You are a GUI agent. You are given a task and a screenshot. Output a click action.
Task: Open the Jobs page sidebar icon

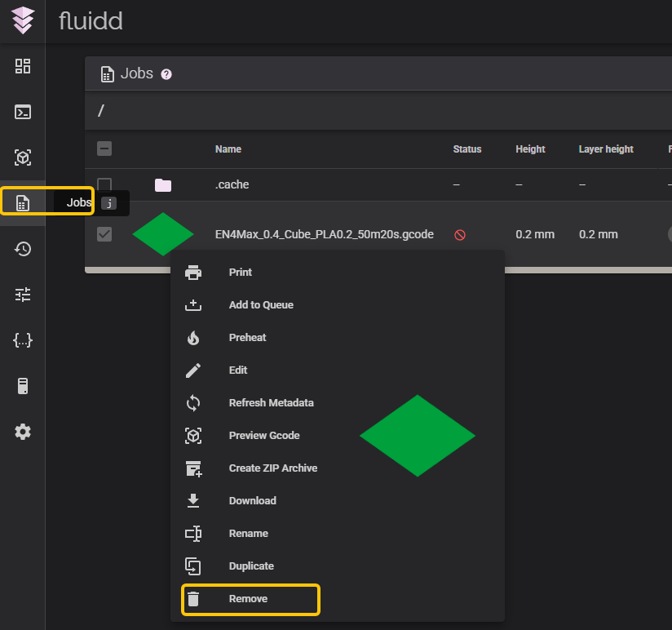[23, 203]
